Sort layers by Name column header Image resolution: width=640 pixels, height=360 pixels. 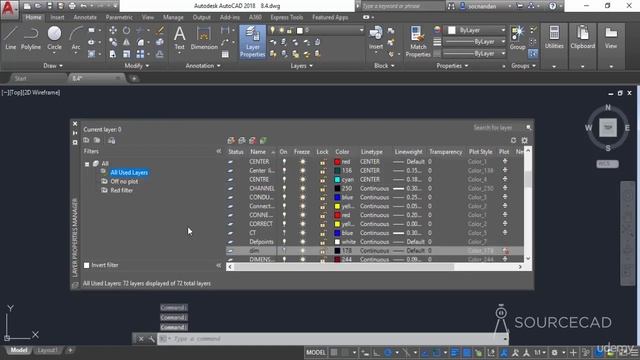tap(258, 152)
